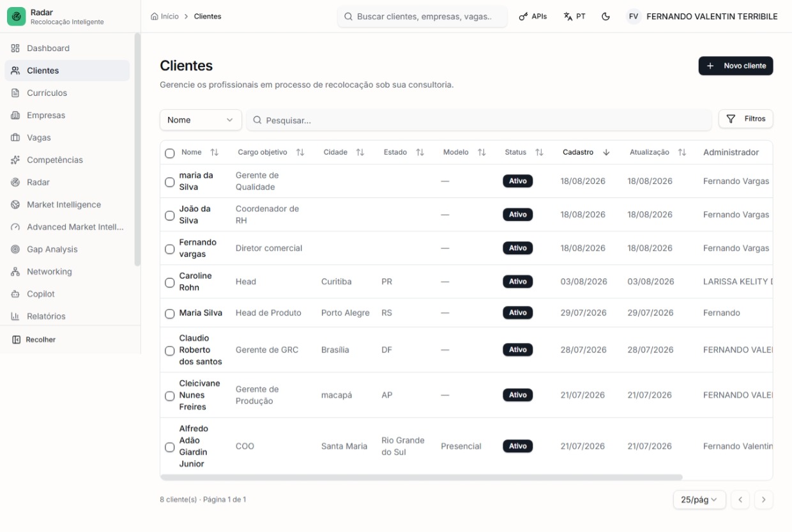This screenshot has height=532, width=792.
Task: Open client Caroline Rohn
Action: tap(195, 282)
